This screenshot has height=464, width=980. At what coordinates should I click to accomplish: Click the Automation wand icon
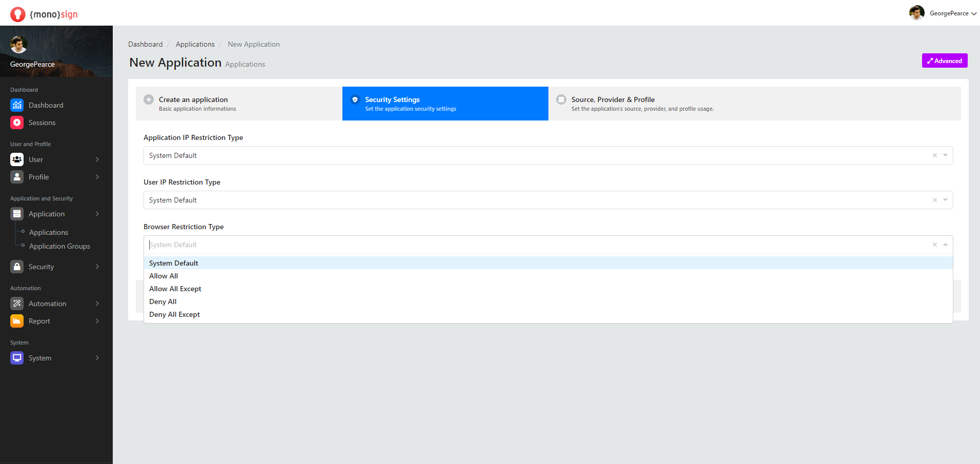click(17, 304)
